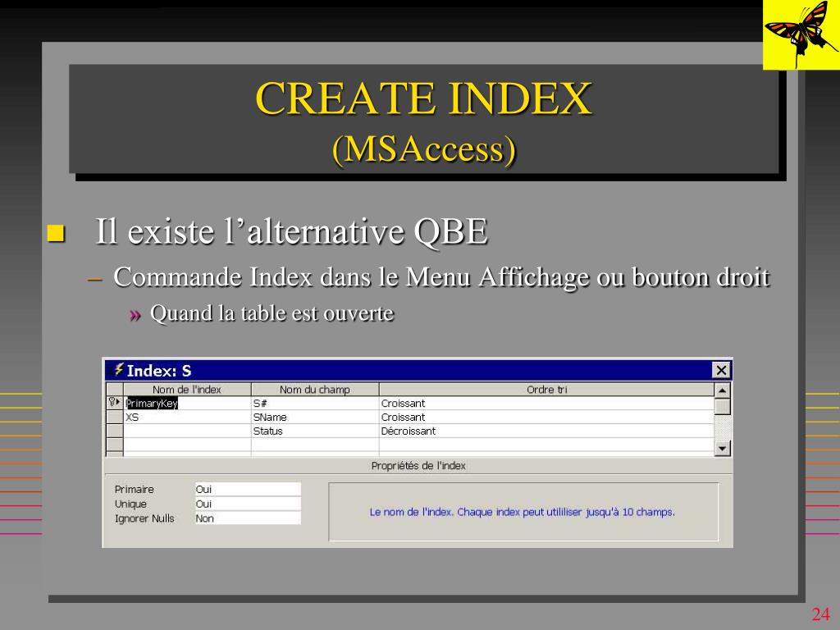Screen dimensions: 840x630
Task: Click the CREATE INDEX slide title
Action: 424,98
